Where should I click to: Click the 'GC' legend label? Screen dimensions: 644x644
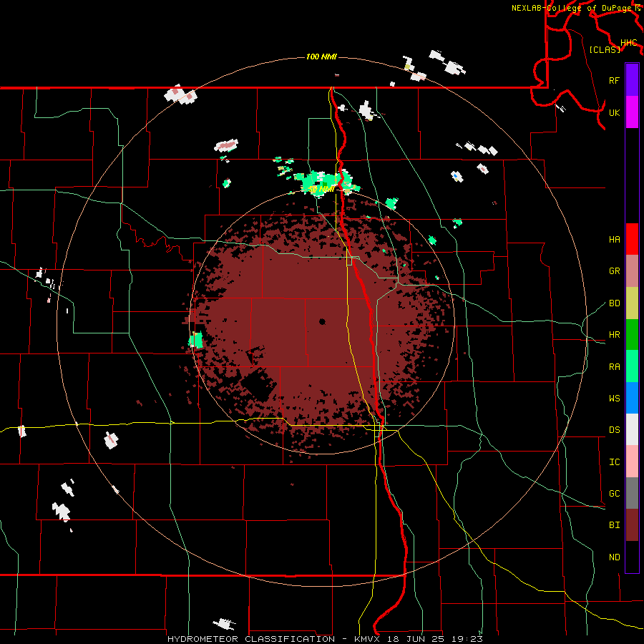click(x=614, y=494)
